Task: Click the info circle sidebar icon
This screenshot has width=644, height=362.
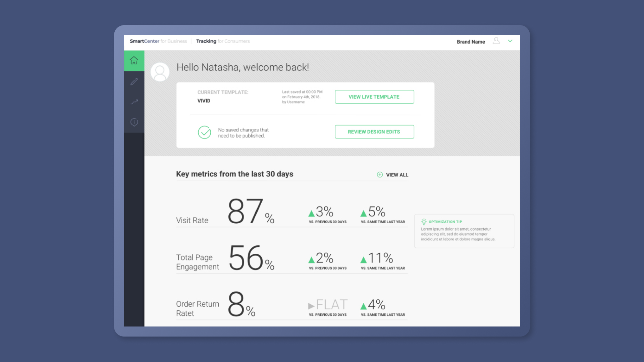Action: coord(134,122)
